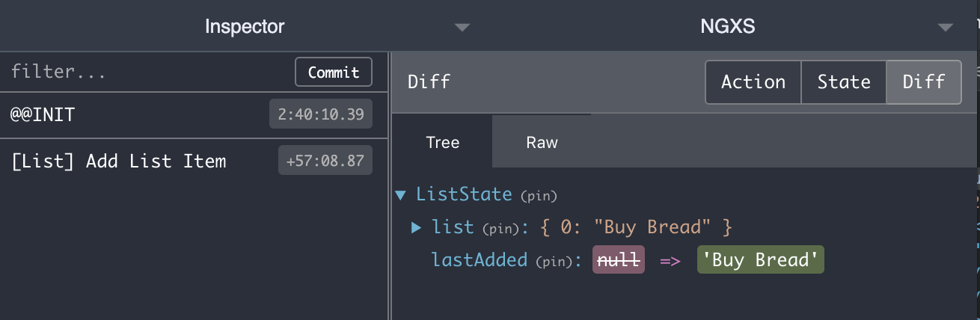Switch to the Action view
This screenshot has width=980, height=320.
click(x=753, y=82)
